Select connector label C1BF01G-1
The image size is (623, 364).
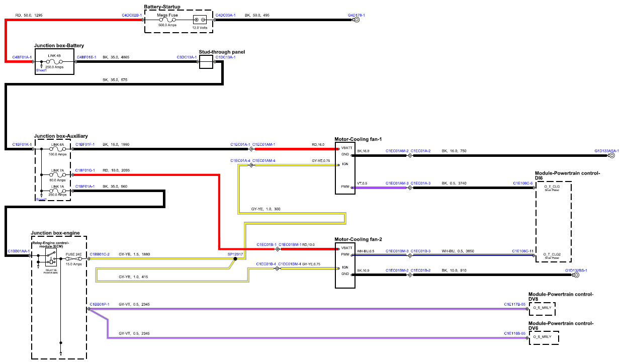pos(85,170)
